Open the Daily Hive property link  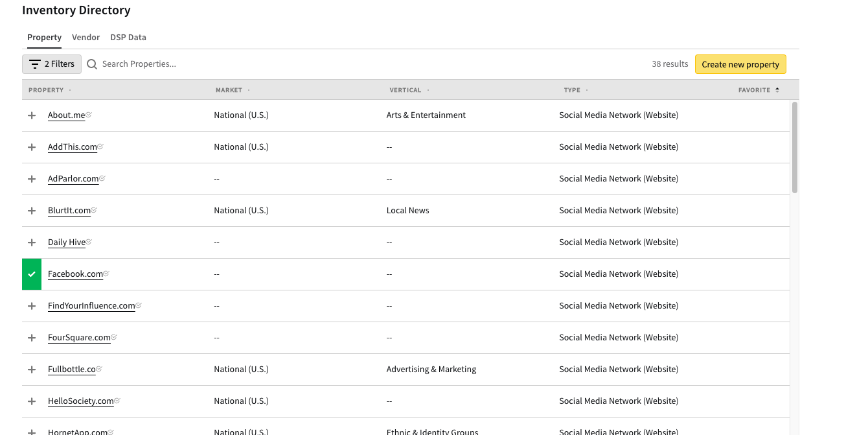(x=67, y=242)
